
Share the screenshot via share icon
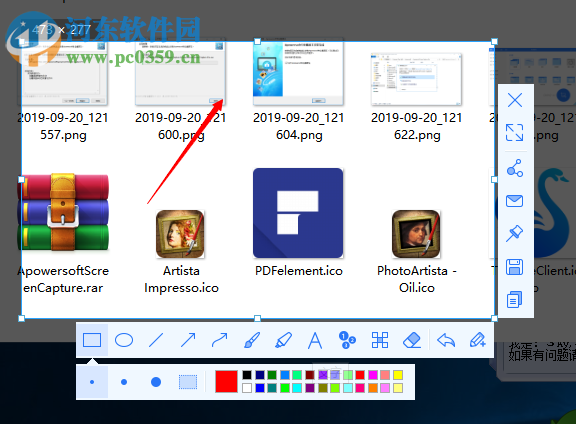pyautogui.click(x=515, y=168)
